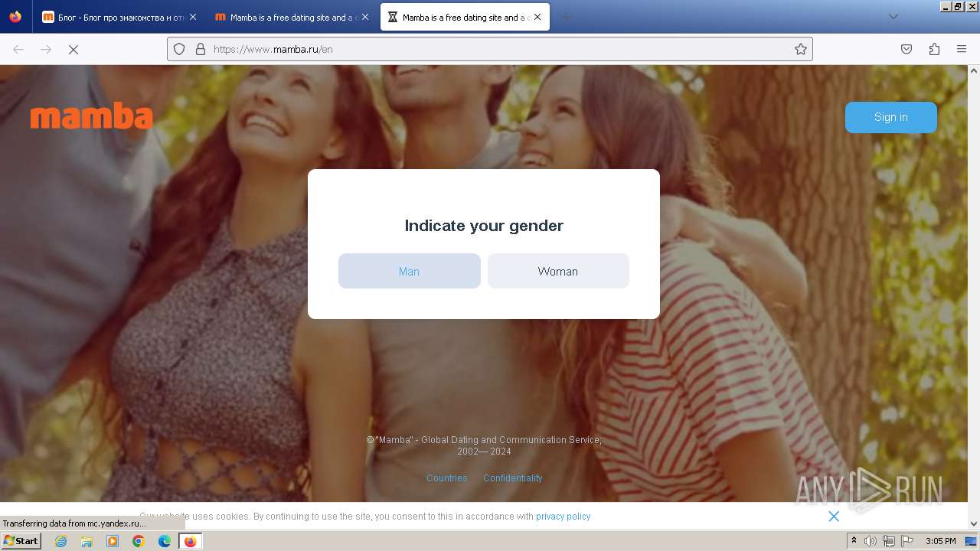Image resolution: width=980 pixels, height=551 pixels.
Task: Click the clock showing 3:05 PM
Action: coord(941,541)
